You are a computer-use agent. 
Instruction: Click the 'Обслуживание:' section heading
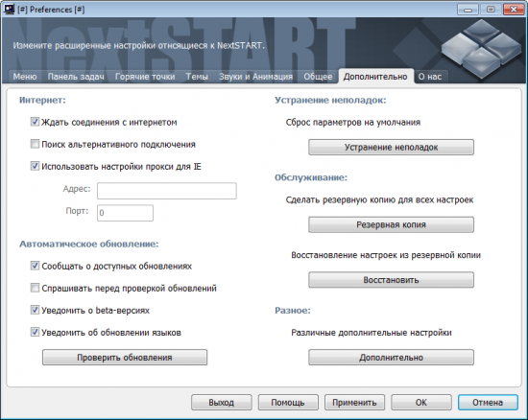click(x=311, y=177)
